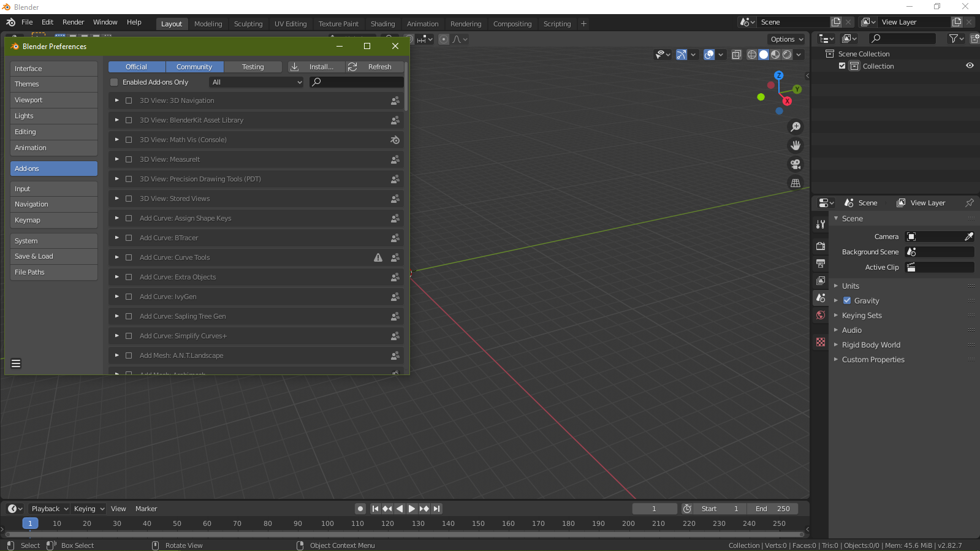Toggle the Official support filter
This screenshot has width=980, height=551.
[x=137, y=67]
